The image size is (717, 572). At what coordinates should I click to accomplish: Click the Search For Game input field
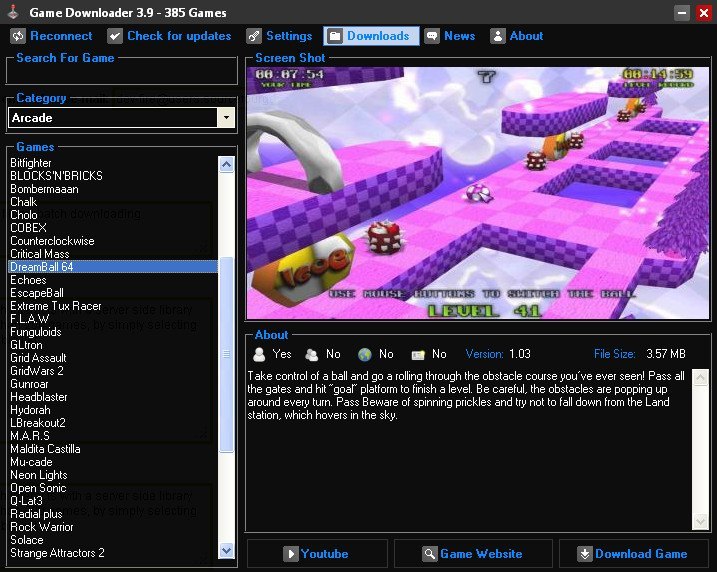coord(122,73)
